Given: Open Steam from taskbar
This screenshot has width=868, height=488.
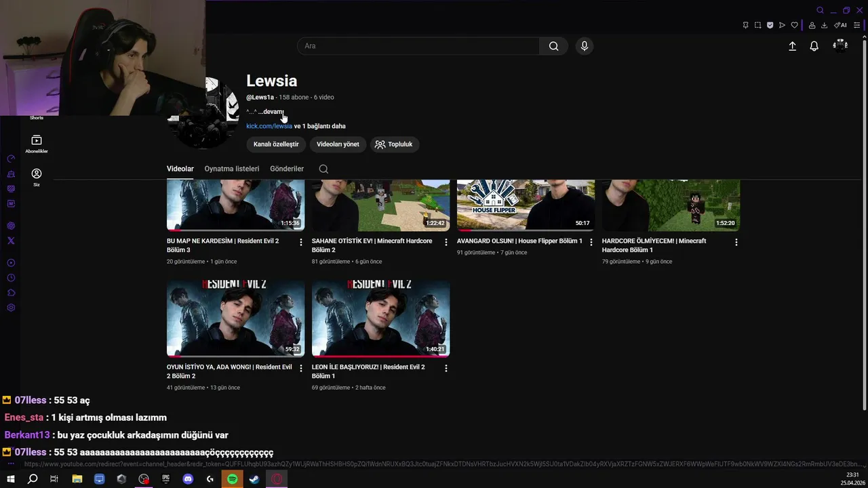Looking at the screenshot, I should 254,479.
